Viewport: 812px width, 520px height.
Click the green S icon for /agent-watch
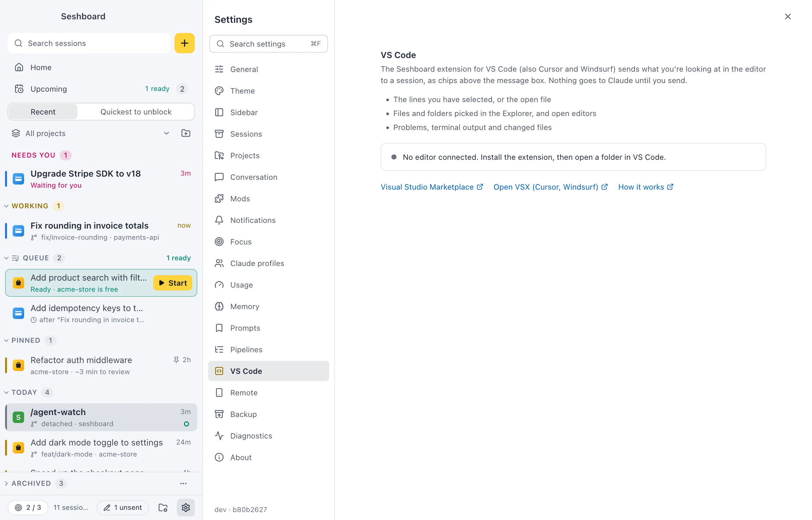[18, 417]
